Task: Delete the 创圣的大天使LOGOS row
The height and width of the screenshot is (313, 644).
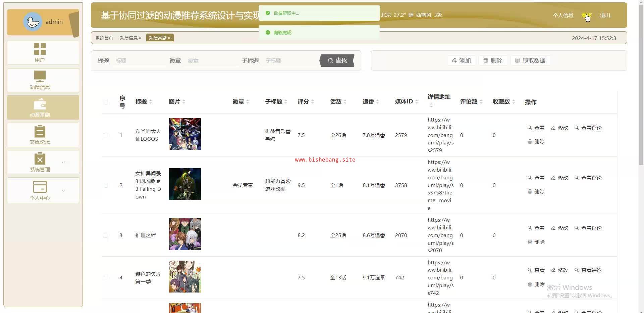Action: pos(536,142)
